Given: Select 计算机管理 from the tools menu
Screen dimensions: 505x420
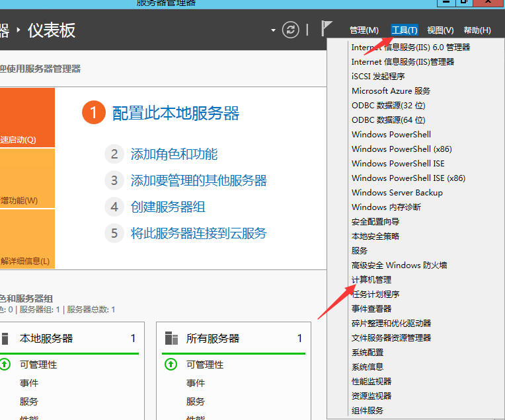Looking at the screenshot, I should (371, 280).
